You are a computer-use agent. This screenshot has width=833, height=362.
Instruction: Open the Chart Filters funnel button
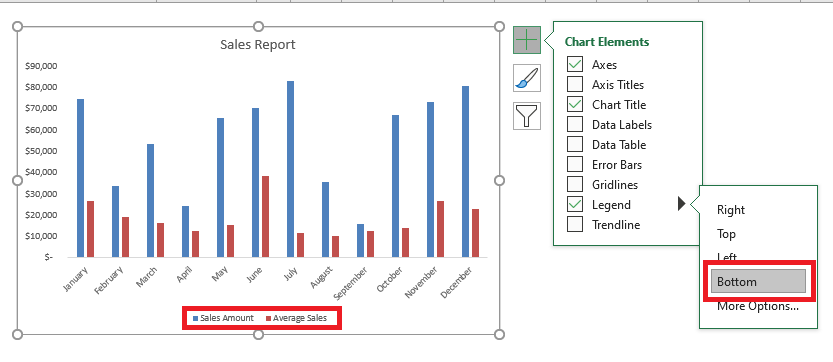(x=526, y=116)
